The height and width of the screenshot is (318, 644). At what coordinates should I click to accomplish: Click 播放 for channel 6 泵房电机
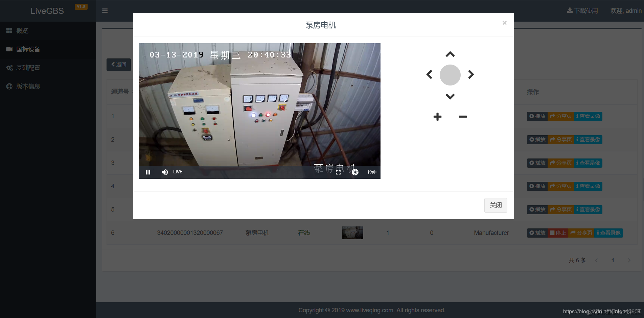537,233
